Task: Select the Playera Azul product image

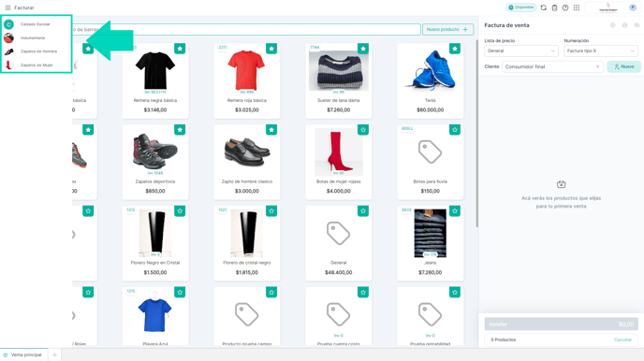Action: coord(154,312)
